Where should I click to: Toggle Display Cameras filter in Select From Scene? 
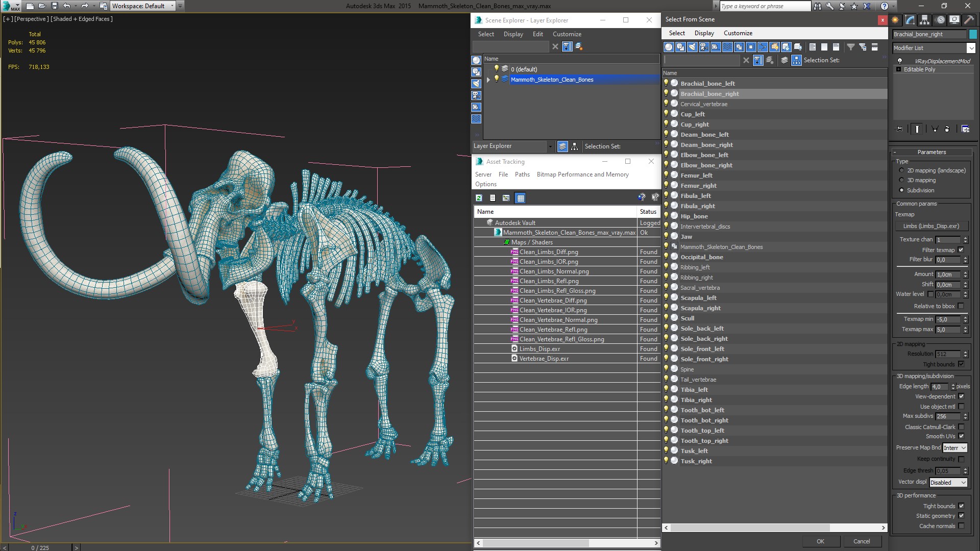[x=704, y=47]
